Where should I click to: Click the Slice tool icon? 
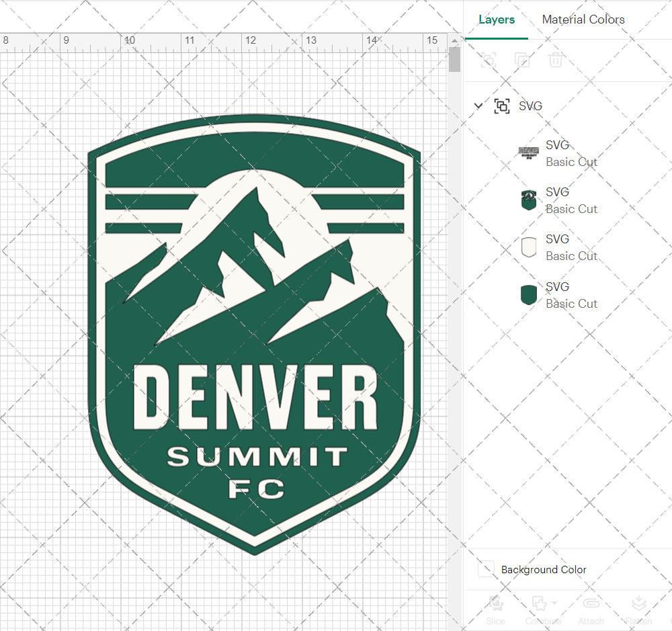pyautogui.click(x=495, y=603)
